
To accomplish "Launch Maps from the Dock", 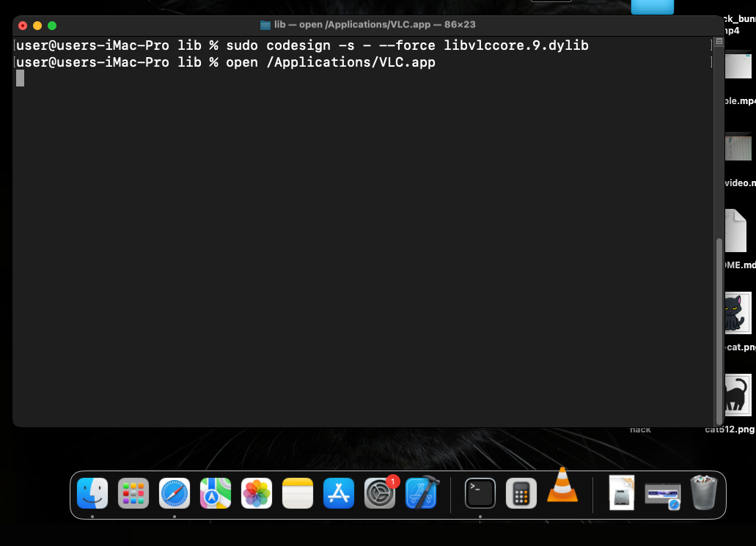I will [216, 493].
